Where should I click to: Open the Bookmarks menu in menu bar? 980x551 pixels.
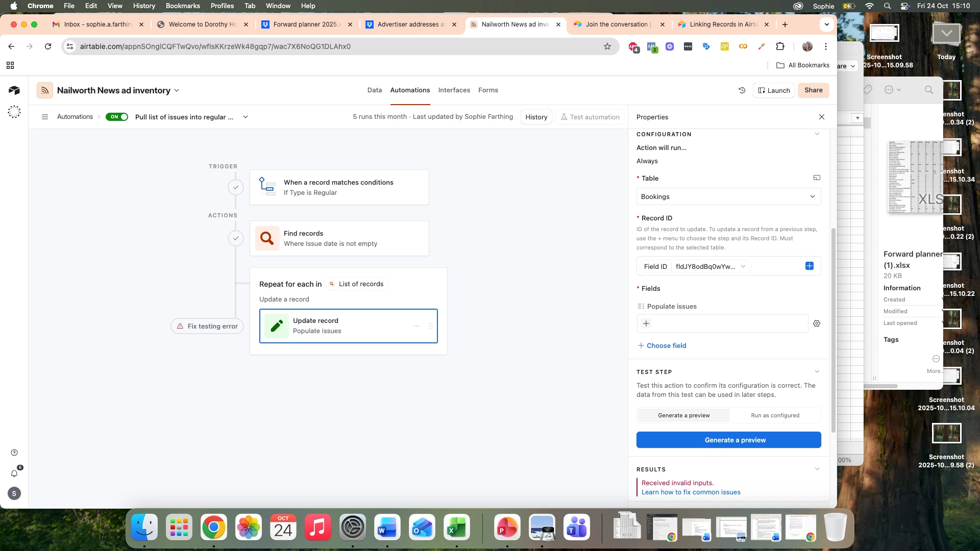click(x=182, y=6)
